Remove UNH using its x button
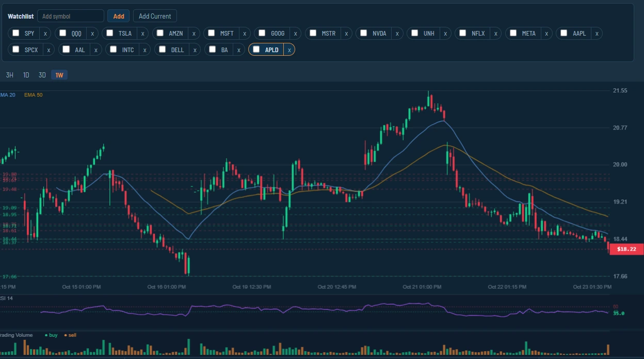This screenshot has height=359, width=644. 445,34
